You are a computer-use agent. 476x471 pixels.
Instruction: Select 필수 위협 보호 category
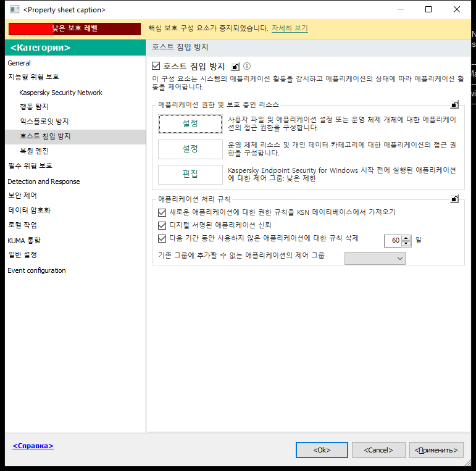pos(30,165)
